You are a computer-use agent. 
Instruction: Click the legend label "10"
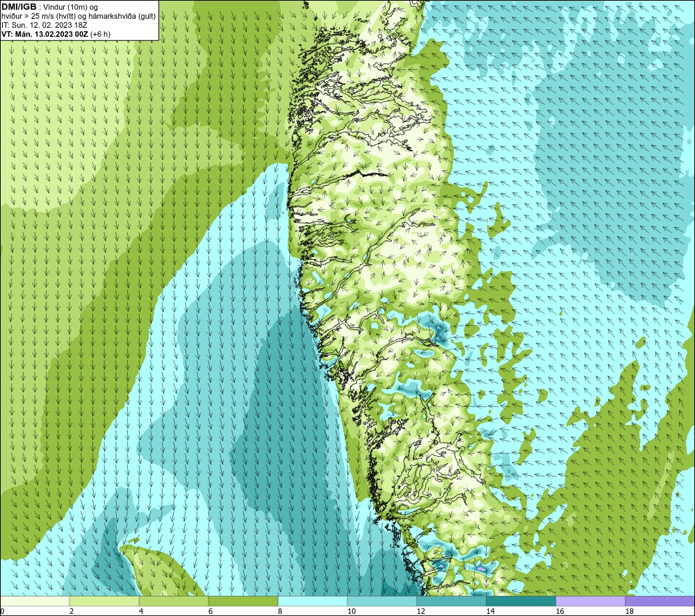click(x=352, y=612)
